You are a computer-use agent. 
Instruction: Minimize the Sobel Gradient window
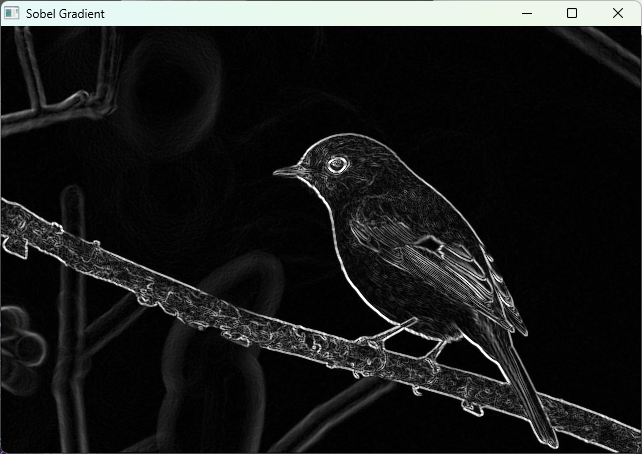527,13
